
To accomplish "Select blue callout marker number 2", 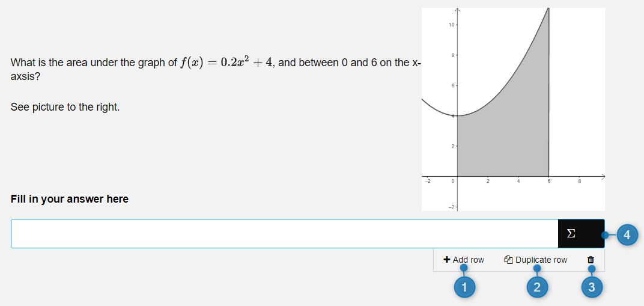I will coord(537,287).
